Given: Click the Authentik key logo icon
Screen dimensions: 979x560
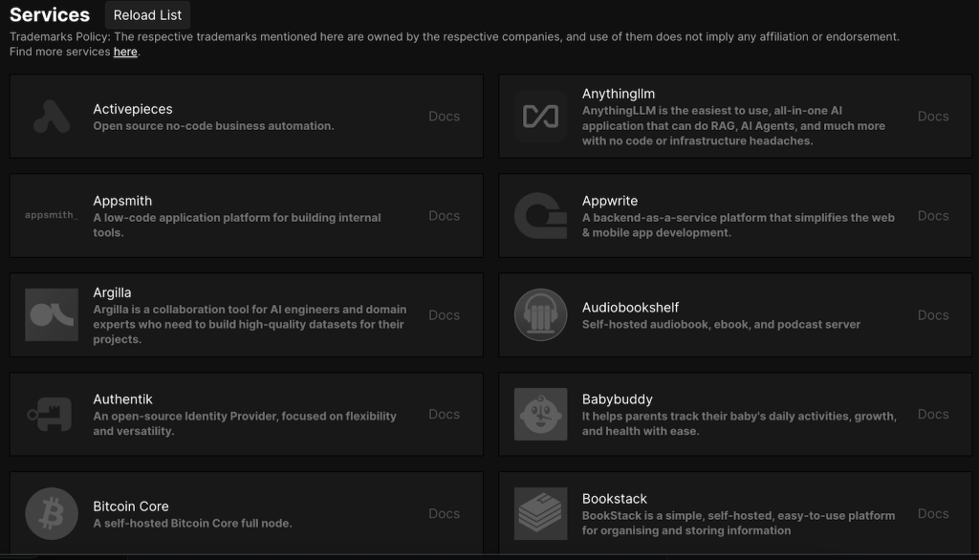Looking at the screenshot, I should coord(52,414).
